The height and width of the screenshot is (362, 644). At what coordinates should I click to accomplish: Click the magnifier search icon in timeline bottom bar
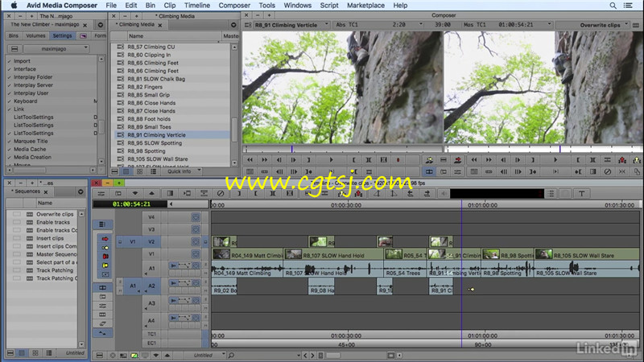(x=231, y=356)
